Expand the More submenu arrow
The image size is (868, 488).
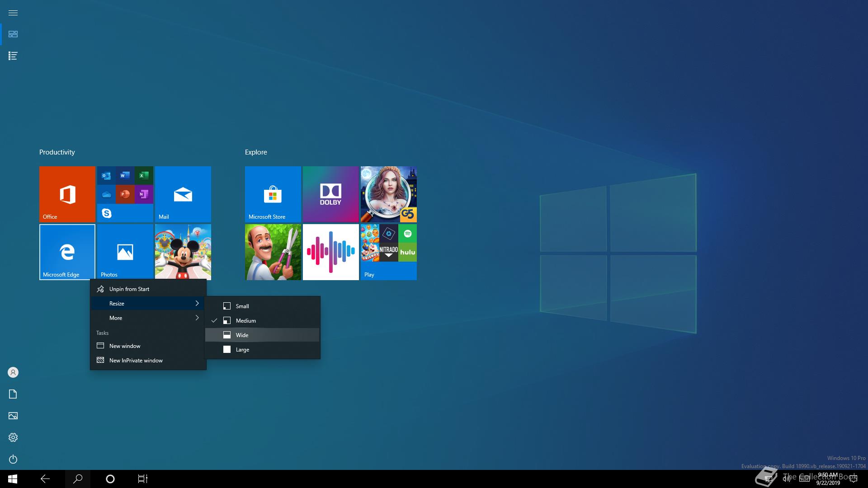click(x=197, y=318)
